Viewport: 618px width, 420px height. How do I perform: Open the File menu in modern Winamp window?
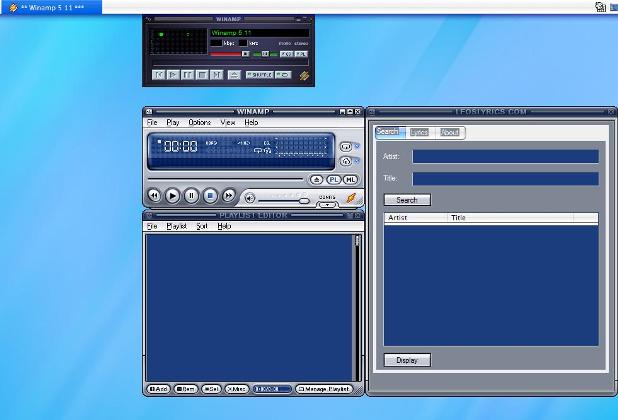(152, 123)
